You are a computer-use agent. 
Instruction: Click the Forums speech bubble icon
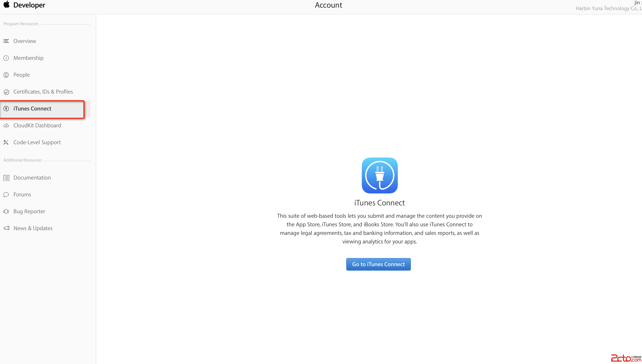coord(6,195)
